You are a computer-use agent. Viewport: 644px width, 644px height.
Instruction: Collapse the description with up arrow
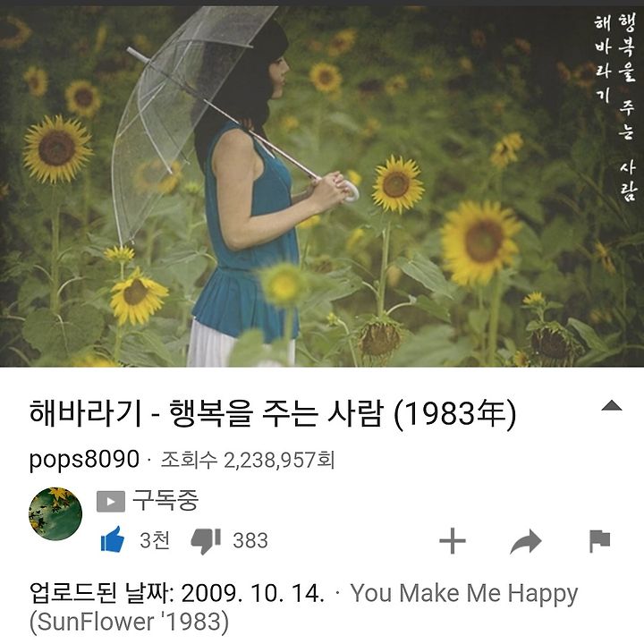pyautogui.click(x=612, y=405)
